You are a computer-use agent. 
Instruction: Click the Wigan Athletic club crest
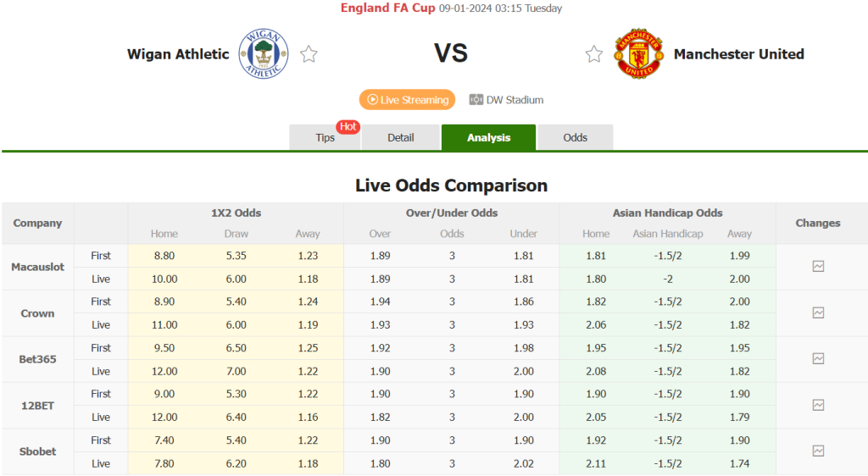click(264, 53)
